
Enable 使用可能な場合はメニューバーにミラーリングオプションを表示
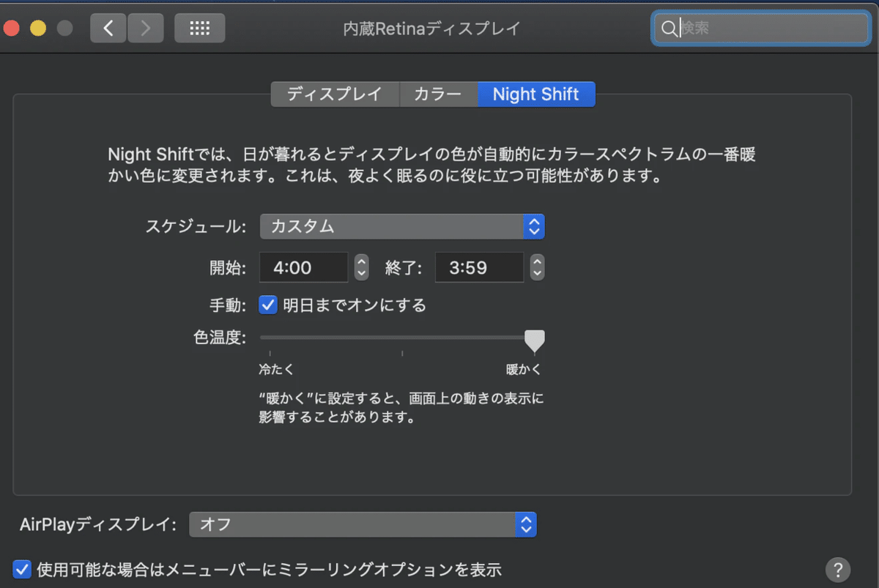coord(23,569)
